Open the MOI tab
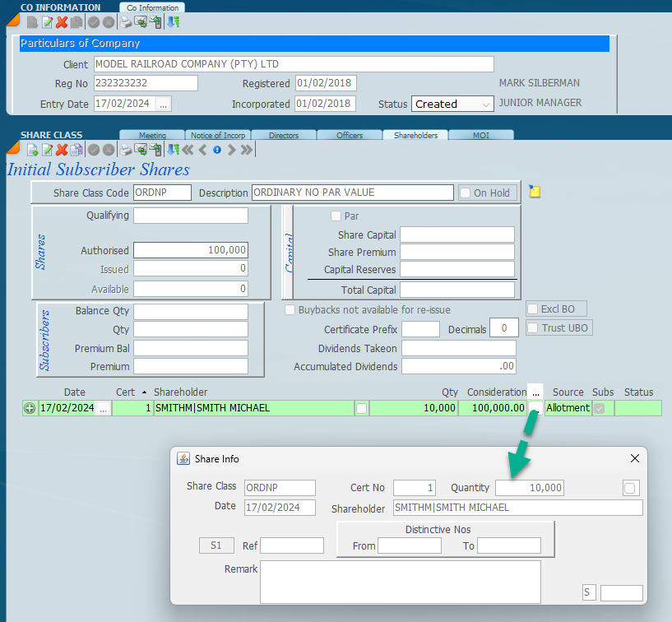Image resolution: width=672 pixels, height=622 pixels. tap(480, 135)
